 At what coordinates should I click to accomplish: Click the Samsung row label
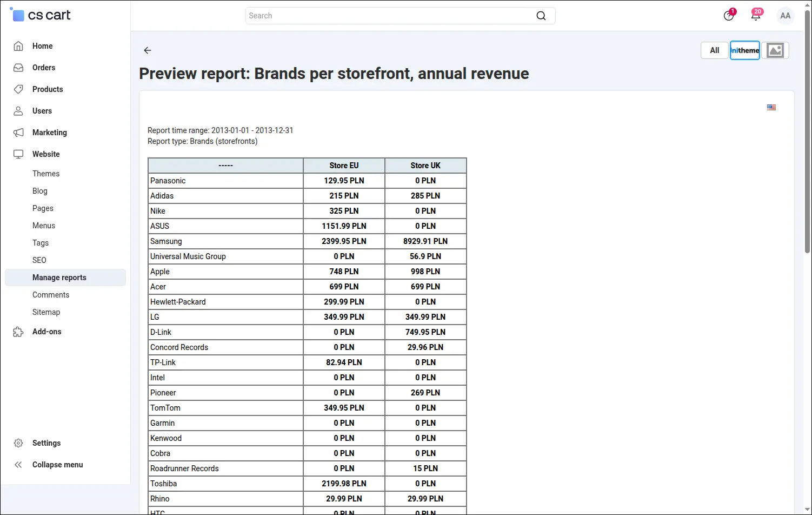(166, 241)
